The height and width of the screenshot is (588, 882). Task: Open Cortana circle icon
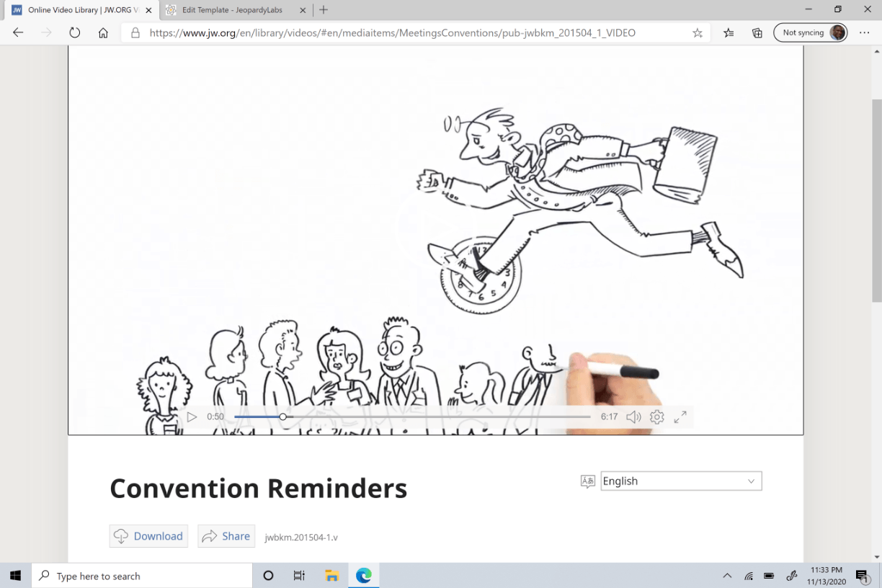pos(269,576)
